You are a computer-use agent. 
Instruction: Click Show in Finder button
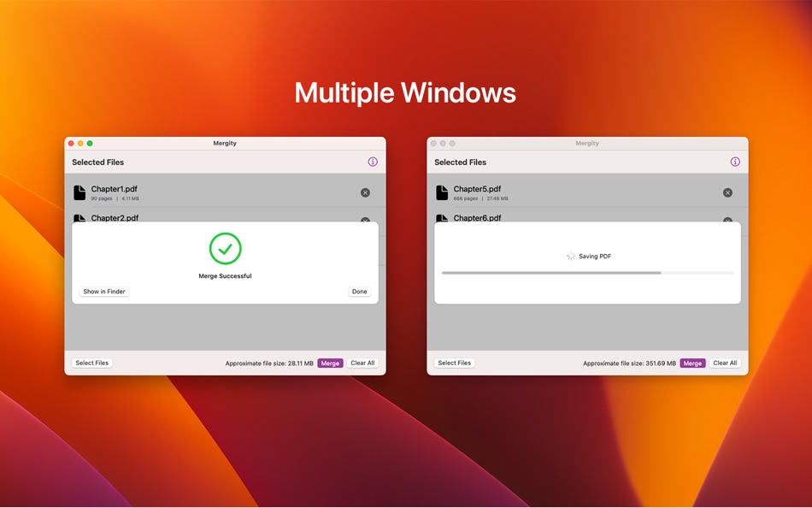(x=104, y=292)
